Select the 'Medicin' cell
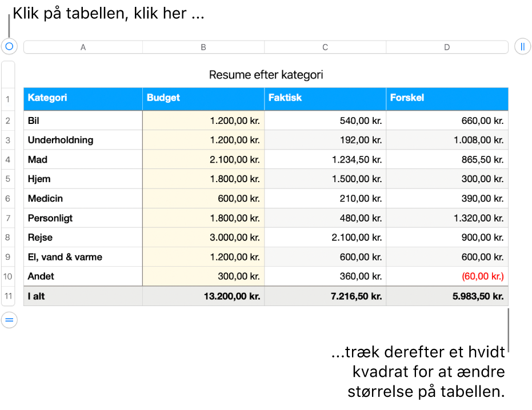Screen dimensions: 532x410 pos(83,198)
